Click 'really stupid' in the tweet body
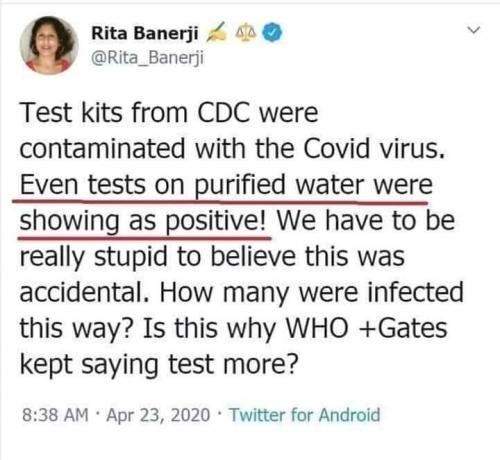This screenshot has width=500, height=460. pyautogui.click(x=93, y=257)
